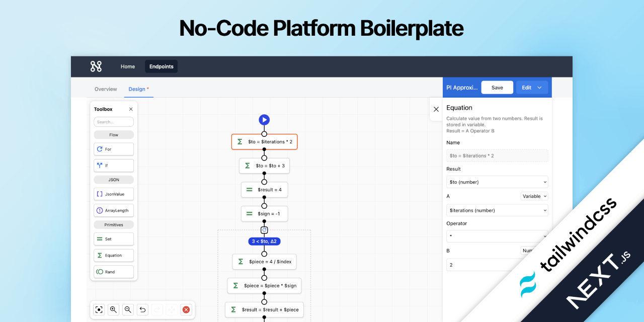Click the undo arrow button

coord(142,309)
